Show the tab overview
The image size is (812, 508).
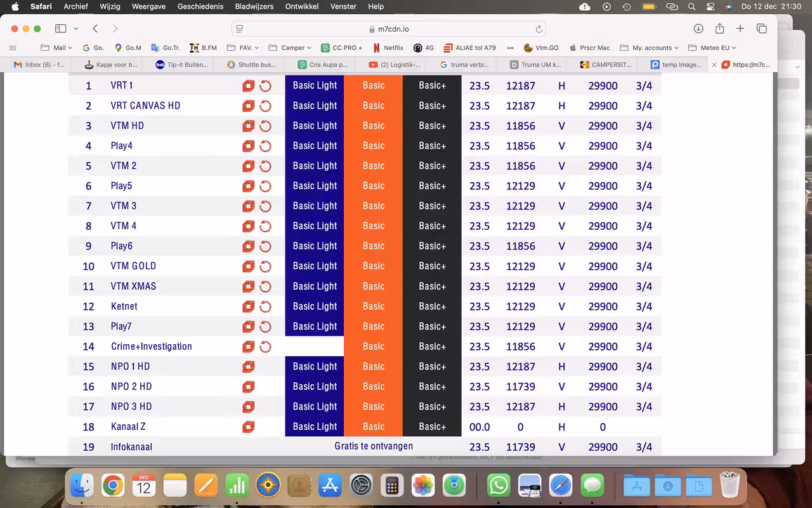(x=762, y=29)
